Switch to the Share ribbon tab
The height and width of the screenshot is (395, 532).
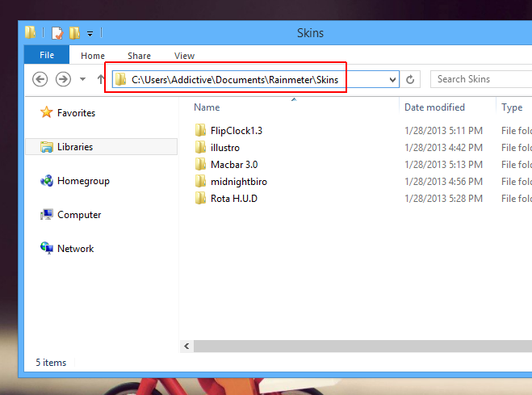(x=139, y=56)
